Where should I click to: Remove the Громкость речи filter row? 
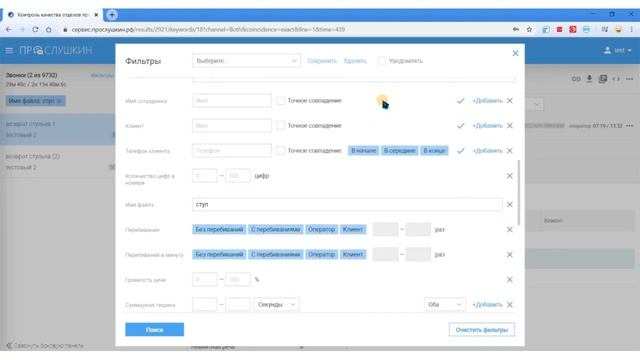[x=510, y=280]
